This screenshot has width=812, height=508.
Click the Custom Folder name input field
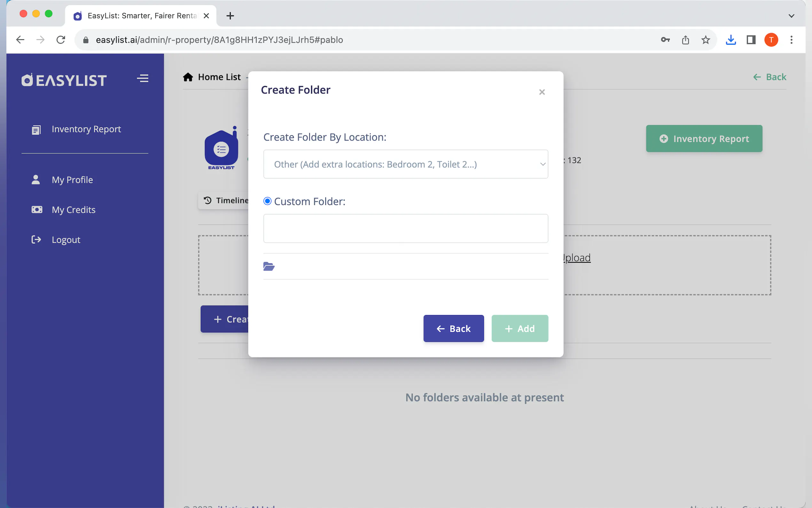(x=405, y=228)
